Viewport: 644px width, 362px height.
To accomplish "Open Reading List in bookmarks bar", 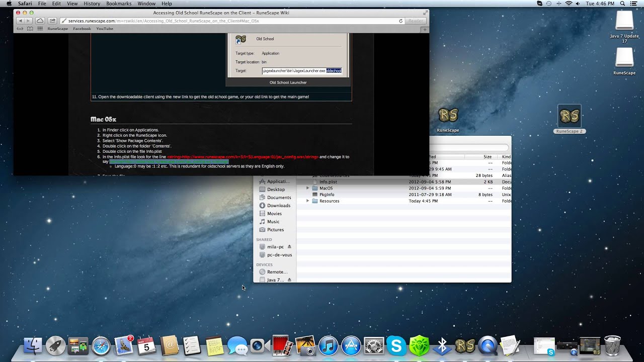I will (x=20, y=29).
